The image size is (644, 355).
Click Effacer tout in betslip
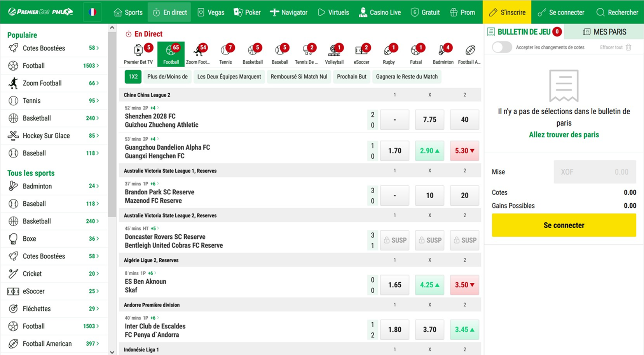point(611,47)
